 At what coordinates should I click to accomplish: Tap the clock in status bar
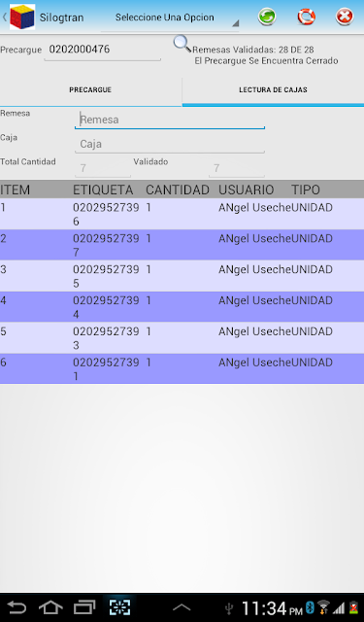point(272,608)
